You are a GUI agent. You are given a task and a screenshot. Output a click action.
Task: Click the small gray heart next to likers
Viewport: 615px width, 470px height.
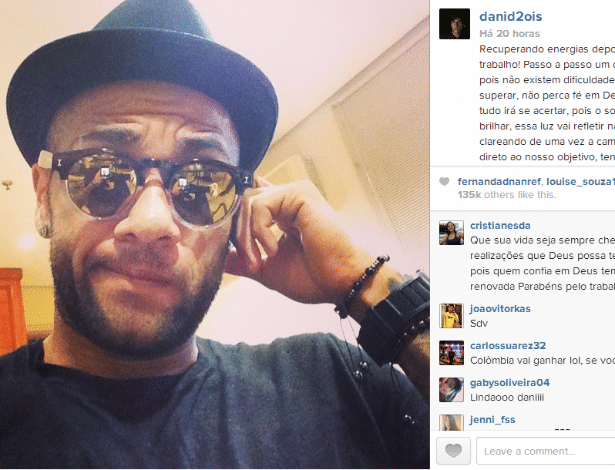click(x=444, y=182)
